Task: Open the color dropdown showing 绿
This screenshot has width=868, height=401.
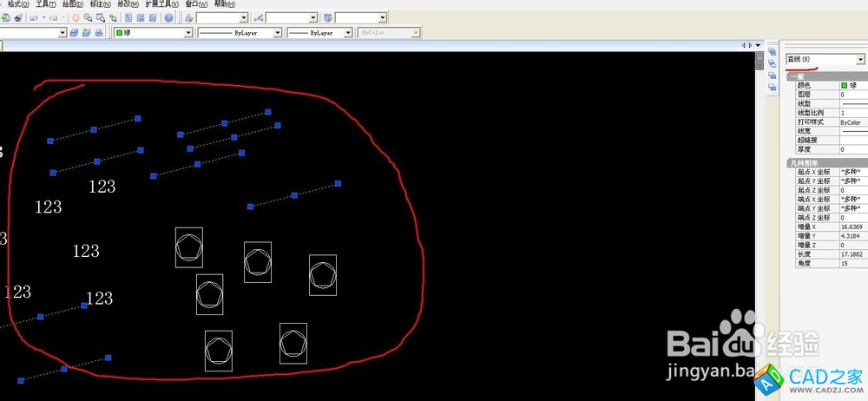Action: 153,33
